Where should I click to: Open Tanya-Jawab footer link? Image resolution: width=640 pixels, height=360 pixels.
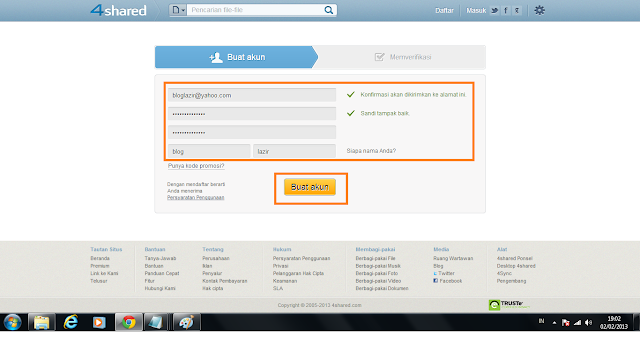coord(160,258)
